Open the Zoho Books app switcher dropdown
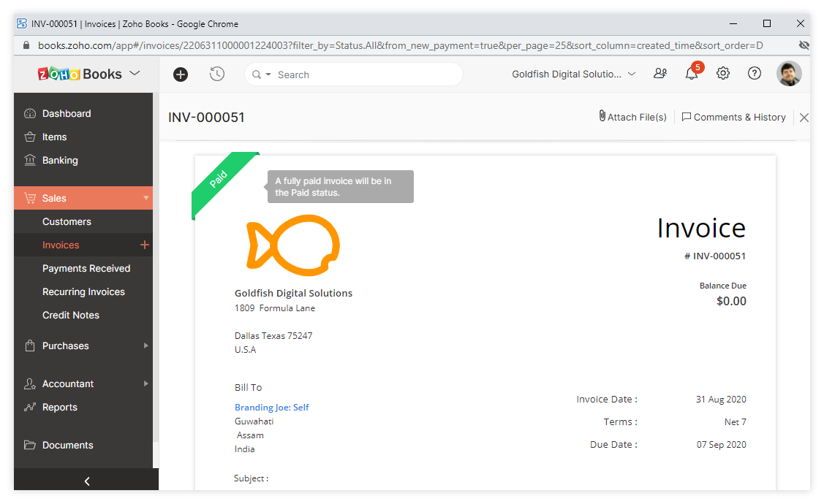The image size is (824, 504). coord(135,73)
